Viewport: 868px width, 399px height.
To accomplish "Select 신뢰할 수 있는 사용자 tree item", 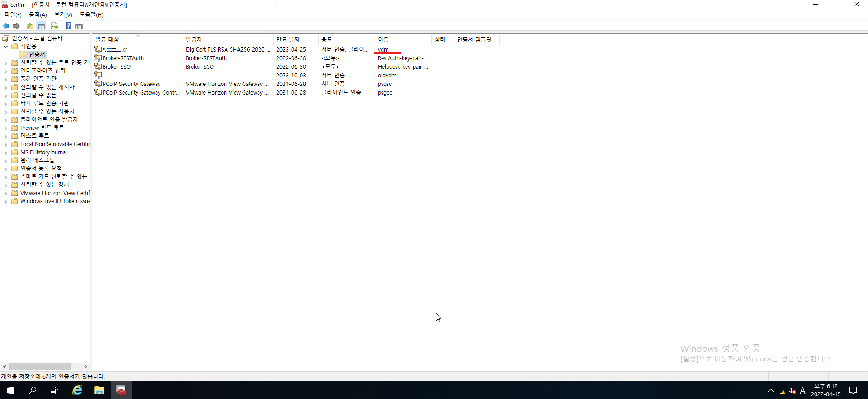I will [x=47, y=111].
